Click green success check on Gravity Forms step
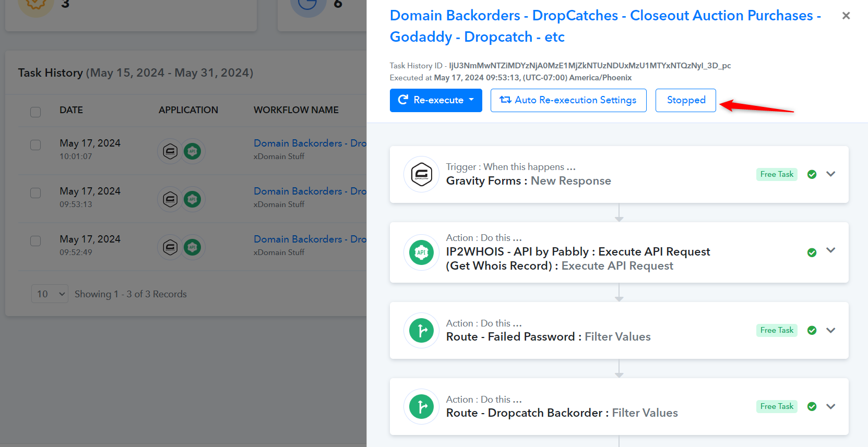Screen dimensions: 868x447 pyautogui.click(x=812, y=174)
